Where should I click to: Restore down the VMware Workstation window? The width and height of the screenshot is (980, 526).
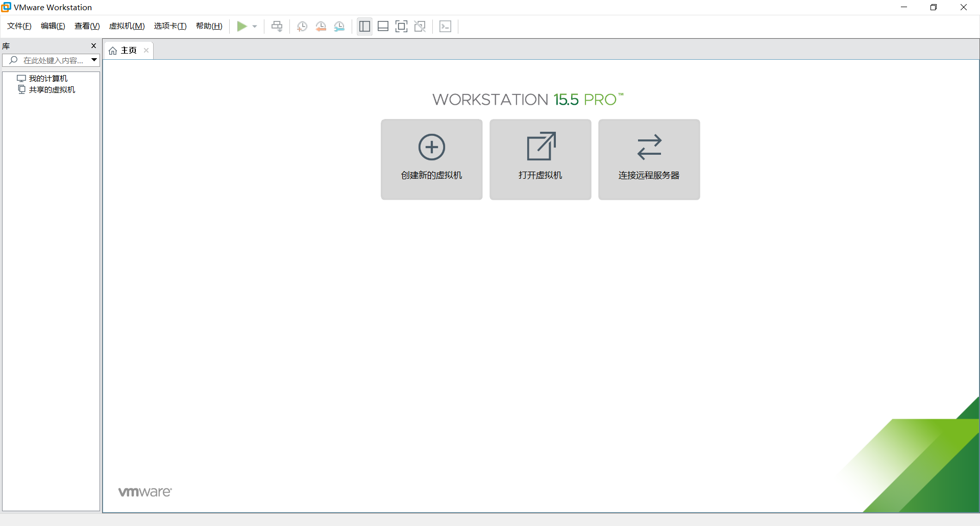[934, 7]
